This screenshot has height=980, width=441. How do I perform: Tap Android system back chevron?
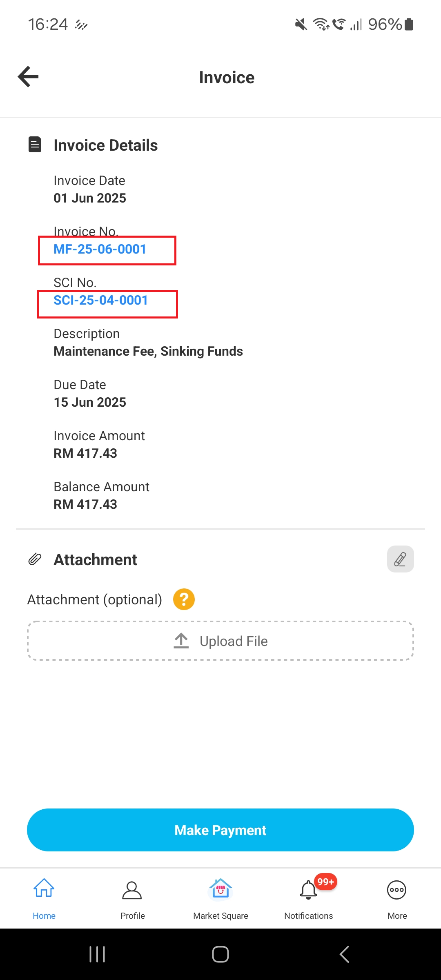pos(344,954)
